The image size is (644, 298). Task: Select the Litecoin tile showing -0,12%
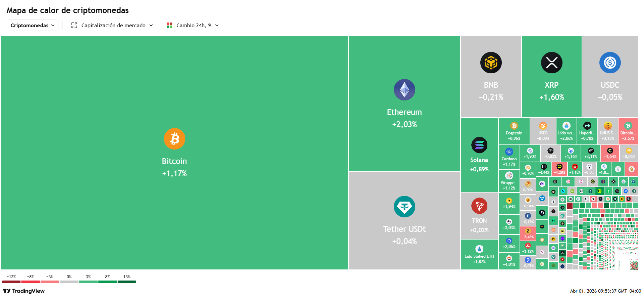pos(528,218)
